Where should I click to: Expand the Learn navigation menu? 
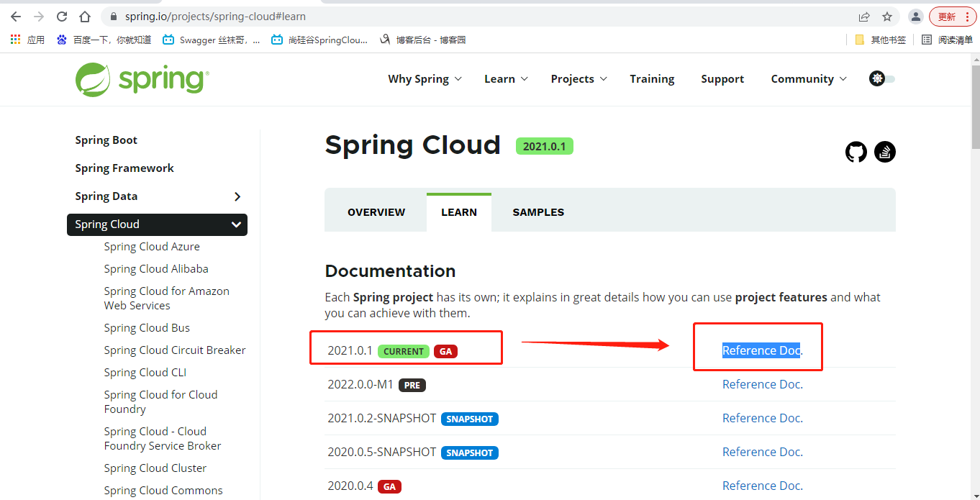click(x=507, y=79)
